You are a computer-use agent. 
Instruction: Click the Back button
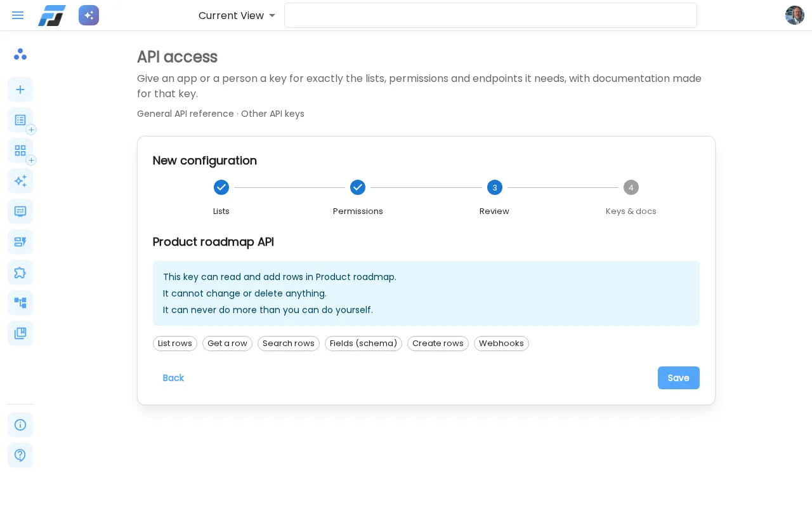[173, 378]
